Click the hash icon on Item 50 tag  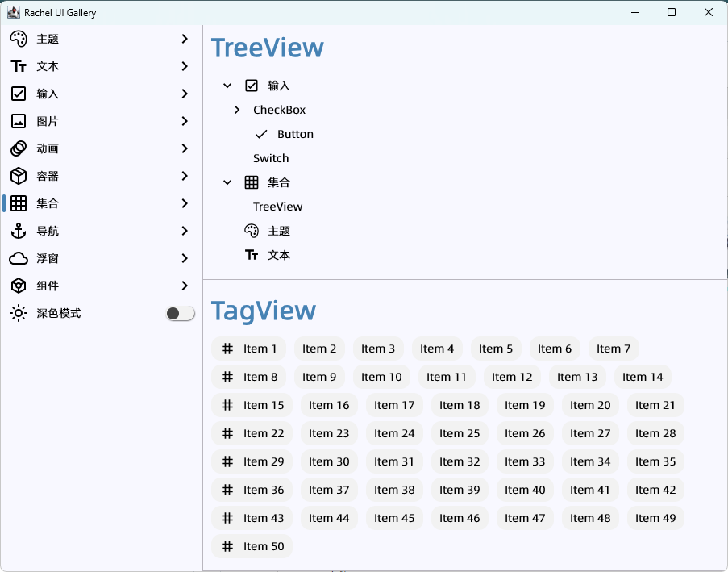pyautogui.click(x=227, y=546)
